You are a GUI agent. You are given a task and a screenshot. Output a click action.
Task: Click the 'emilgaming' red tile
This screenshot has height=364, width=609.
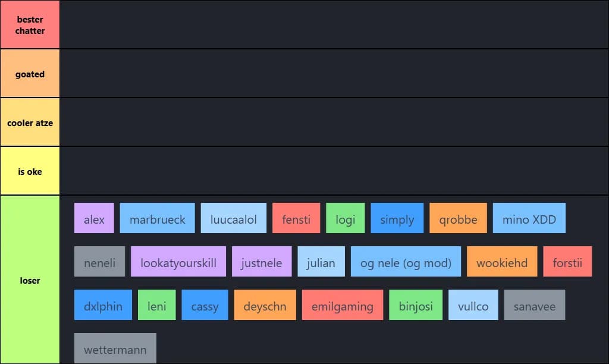(x=343, y=305)
